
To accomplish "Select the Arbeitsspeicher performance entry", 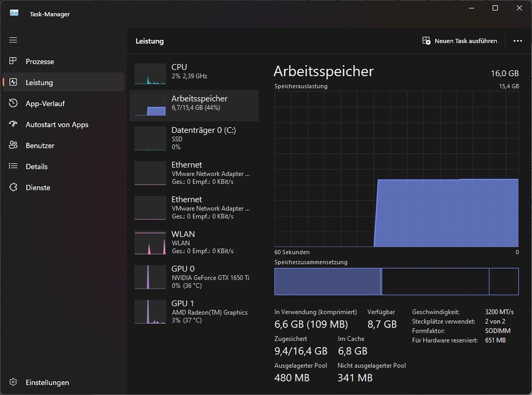I will coord(194,105).
